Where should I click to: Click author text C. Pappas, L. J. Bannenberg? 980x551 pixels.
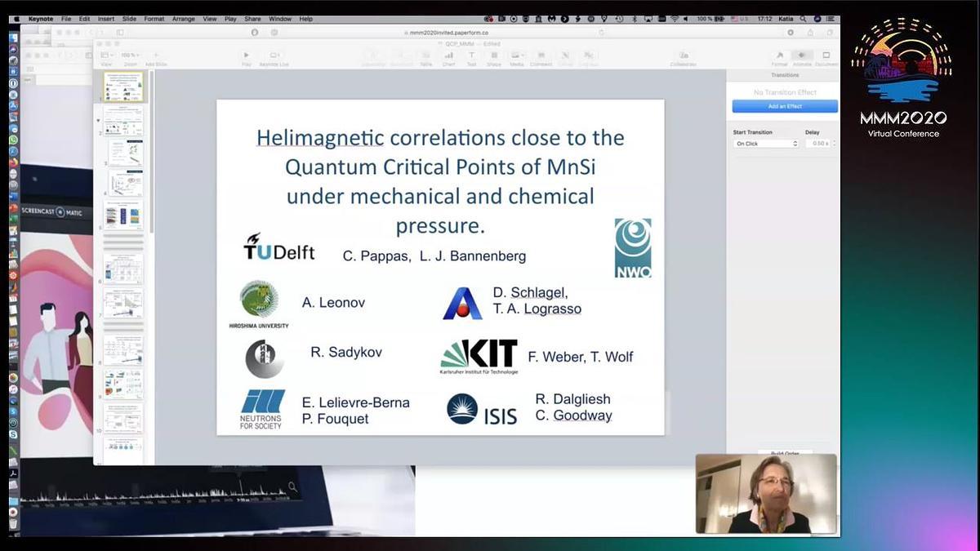tap(434, 256)
